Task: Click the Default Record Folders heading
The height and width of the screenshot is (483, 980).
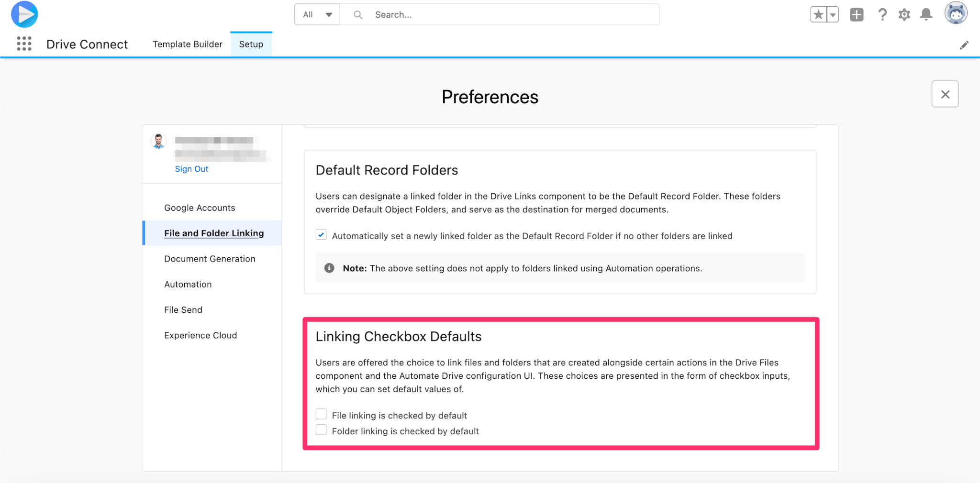Action: pyautogui.click(x=387, y=170)
